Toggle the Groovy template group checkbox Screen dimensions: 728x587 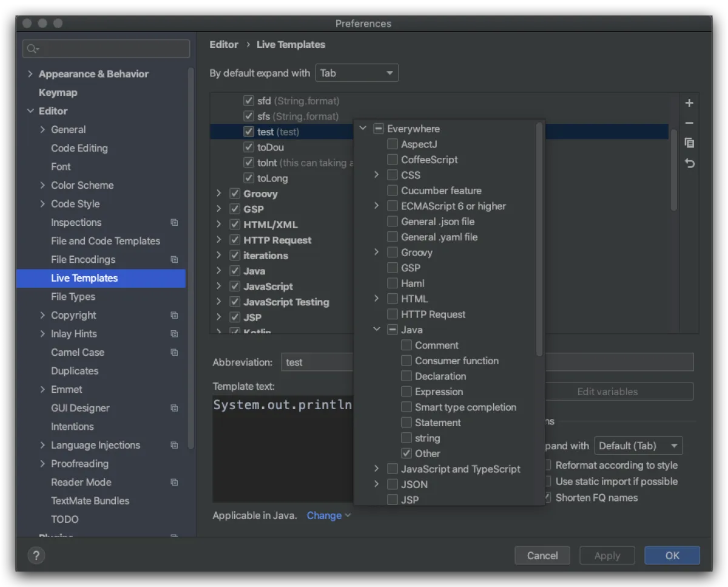click(235, 194)
